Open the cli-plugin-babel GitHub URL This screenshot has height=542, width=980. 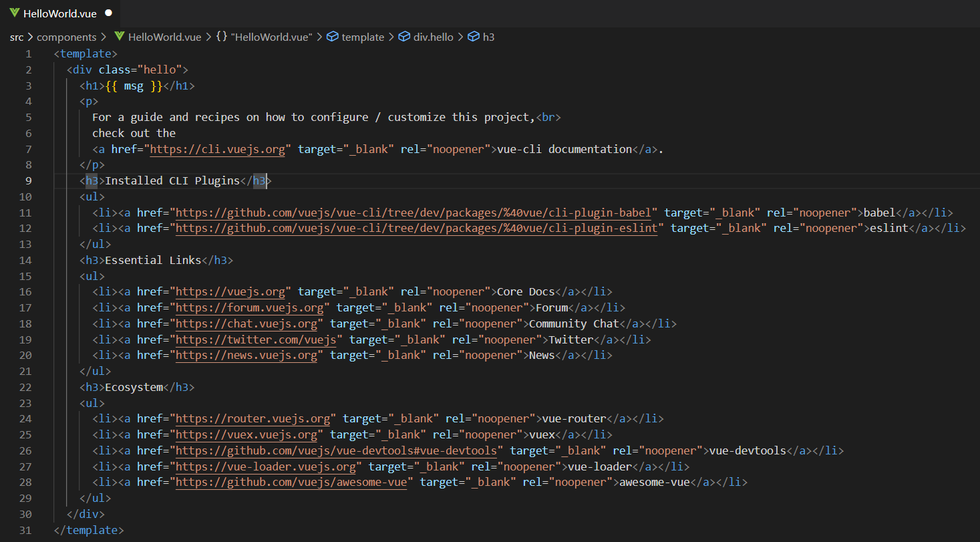tap(414, 213)
